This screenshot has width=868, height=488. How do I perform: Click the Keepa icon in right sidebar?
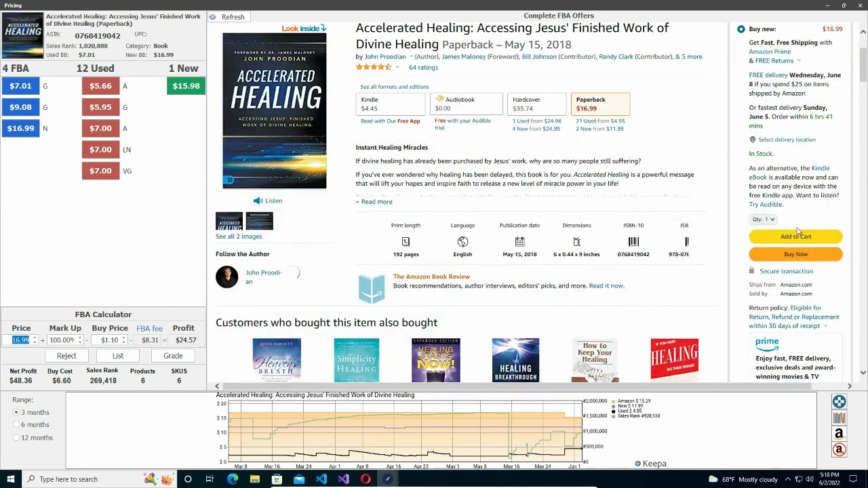[839, 402]
